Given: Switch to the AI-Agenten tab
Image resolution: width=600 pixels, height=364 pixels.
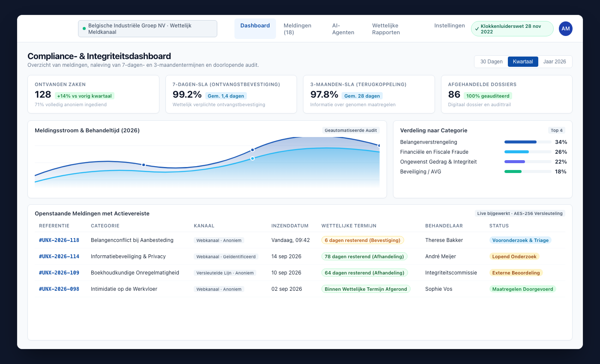Looking at the screenshot, I should (345, 29).
